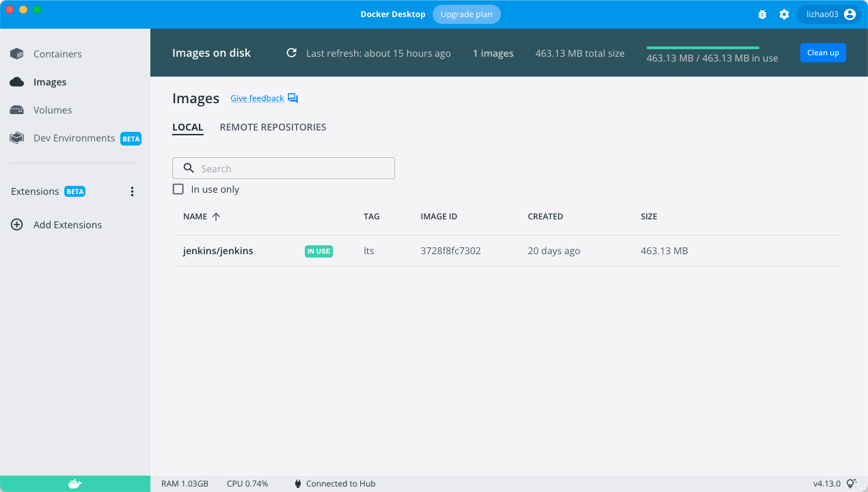Select the LOCAL tab
Screen dimensions: 868x492
click(x=188, y=127)
